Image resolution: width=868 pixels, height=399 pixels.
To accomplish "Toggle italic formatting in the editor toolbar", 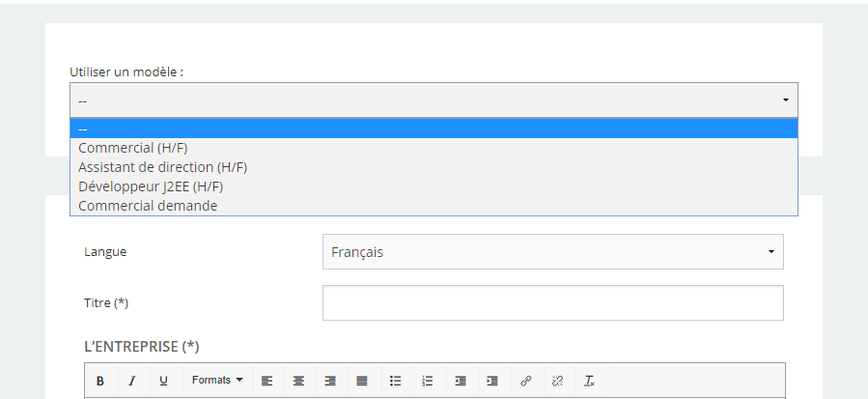I will (131, 381).
